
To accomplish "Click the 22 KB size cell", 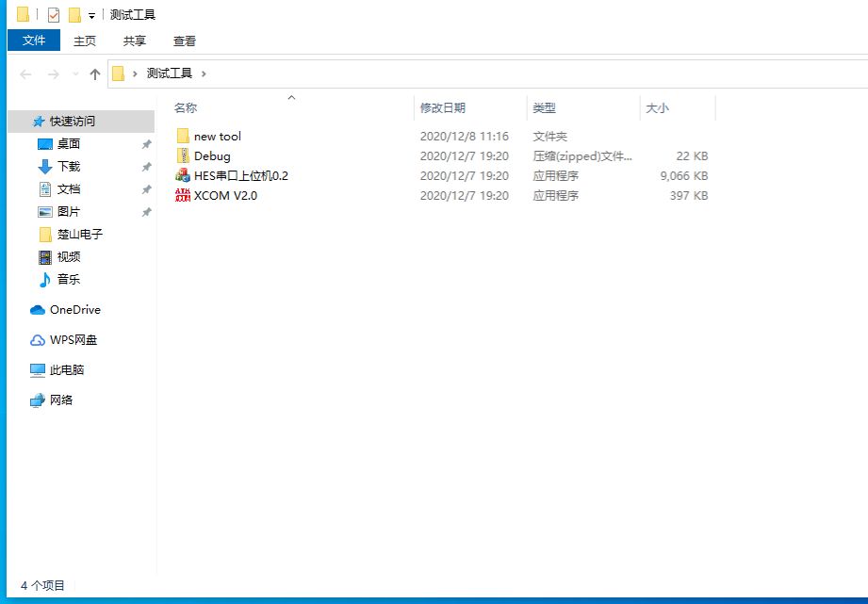I will (x=692, y=156).
